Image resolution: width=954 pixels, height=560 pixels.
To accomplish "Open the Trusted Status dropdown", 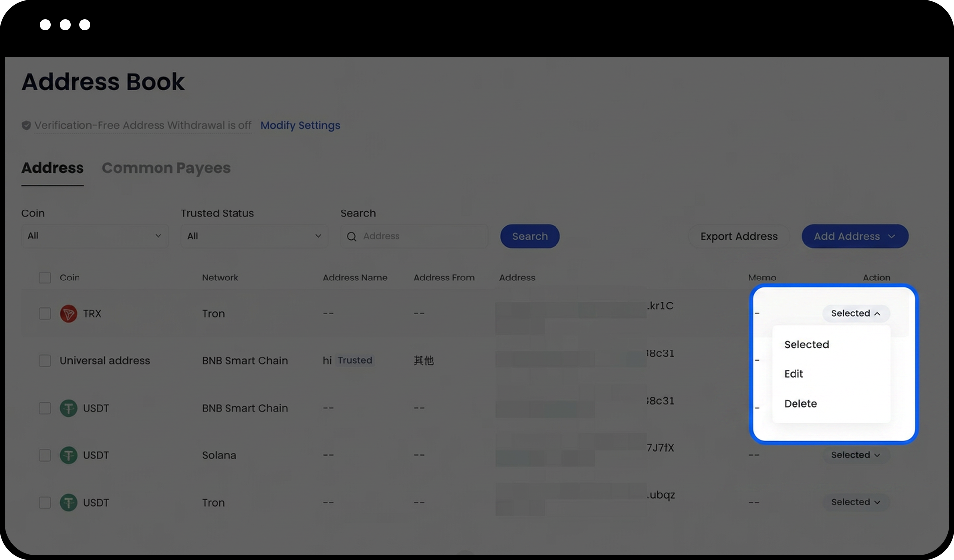I will (x=254, y=236).
